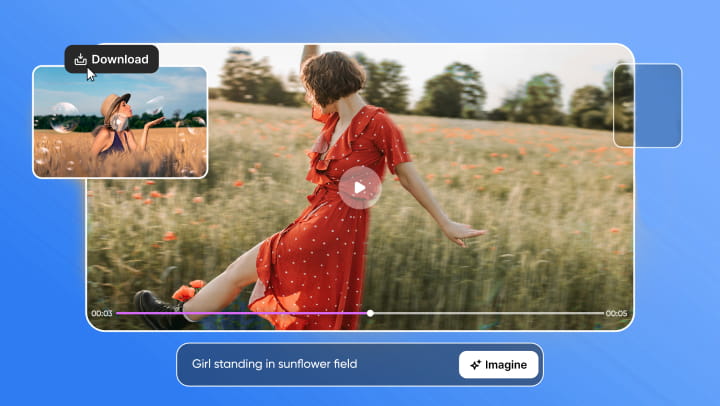Click the white progress handle on timeline
The height and width of the screenshot is (406, 720).
[370, 313]
